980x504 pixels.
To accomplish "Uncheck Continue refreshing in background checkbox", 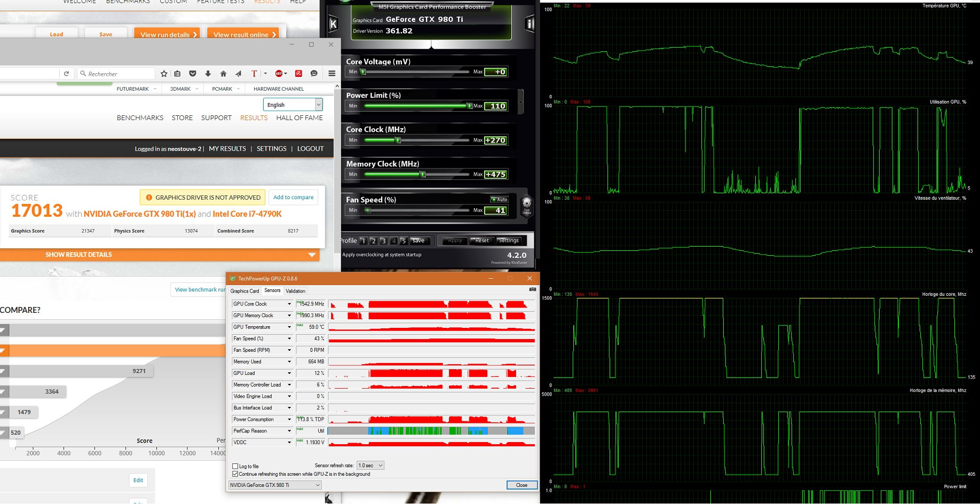I will [235, 474].
